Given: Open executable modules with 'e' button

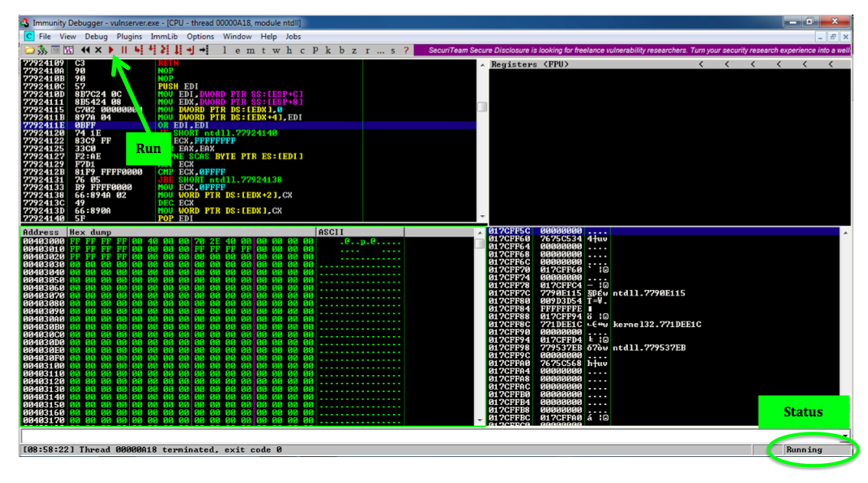Looking at the screenshot, I should click(236, 51).
